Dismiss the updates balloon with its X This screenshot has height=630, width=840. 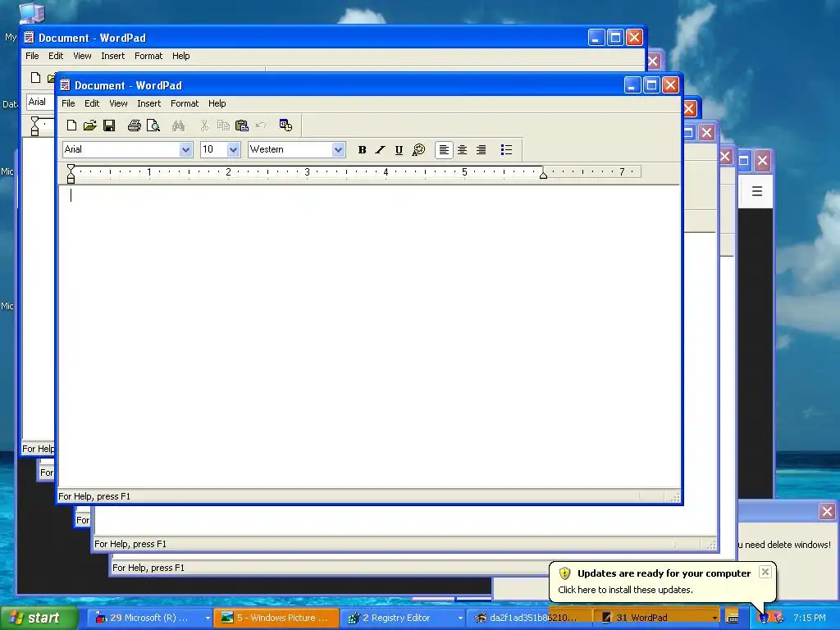[765, 572]
